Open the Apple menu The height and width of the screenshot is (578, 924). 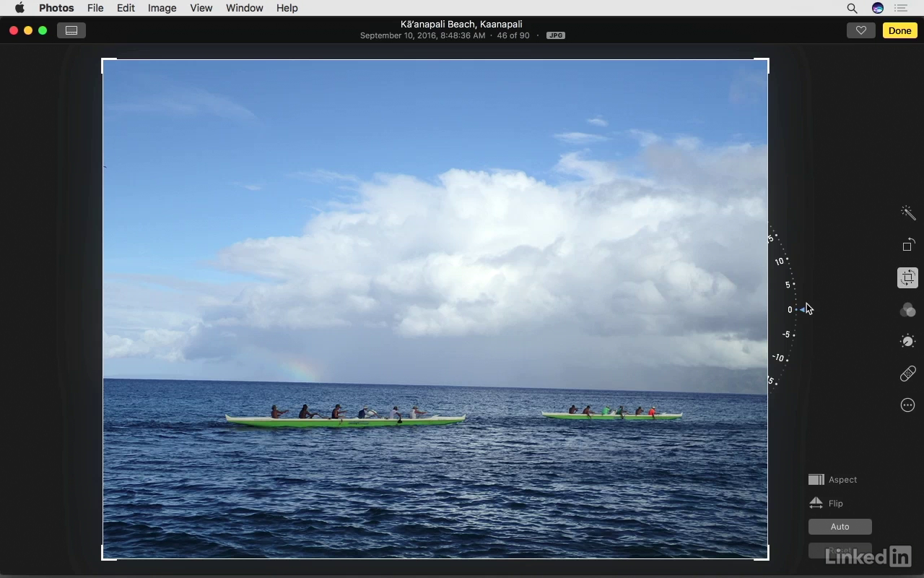[x=19, y=8]
